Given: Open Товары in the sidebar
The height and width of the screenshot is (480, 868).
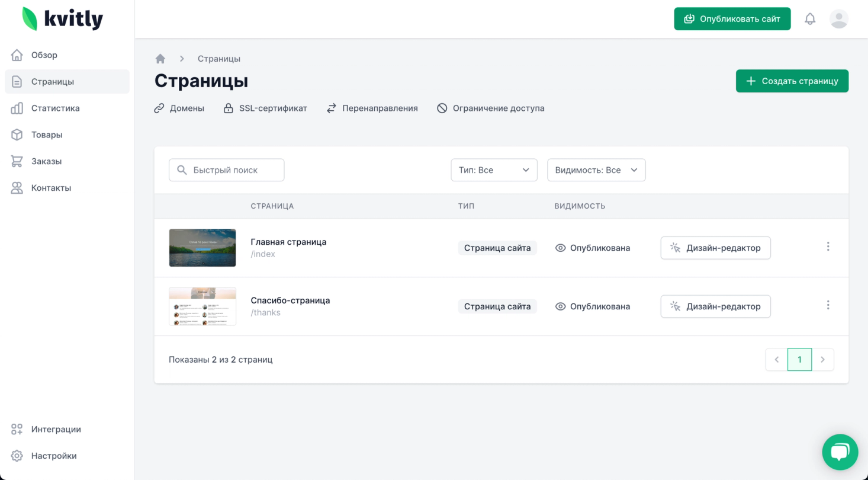Looking at the screenshot, I should (x=67, y=135).
